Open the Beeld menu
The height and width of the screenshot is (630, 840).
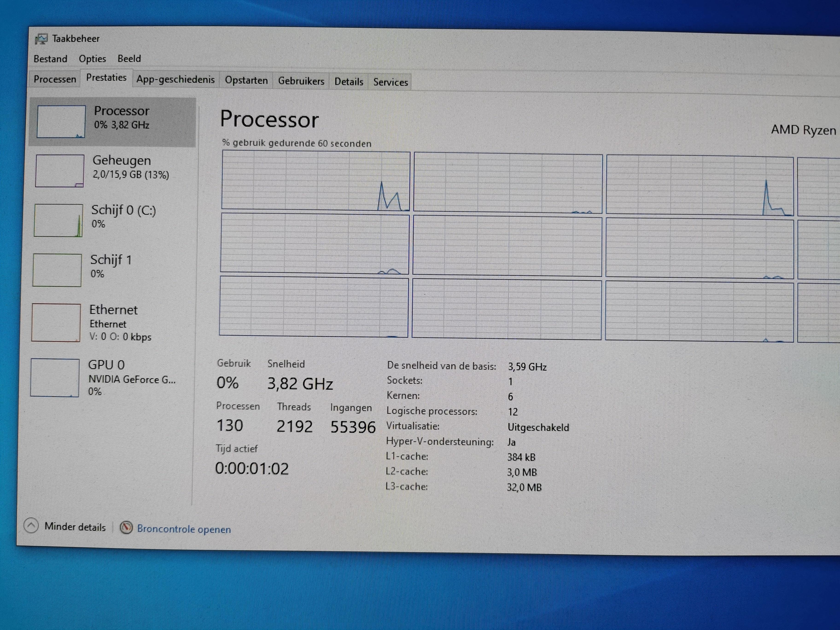(129, 59)
